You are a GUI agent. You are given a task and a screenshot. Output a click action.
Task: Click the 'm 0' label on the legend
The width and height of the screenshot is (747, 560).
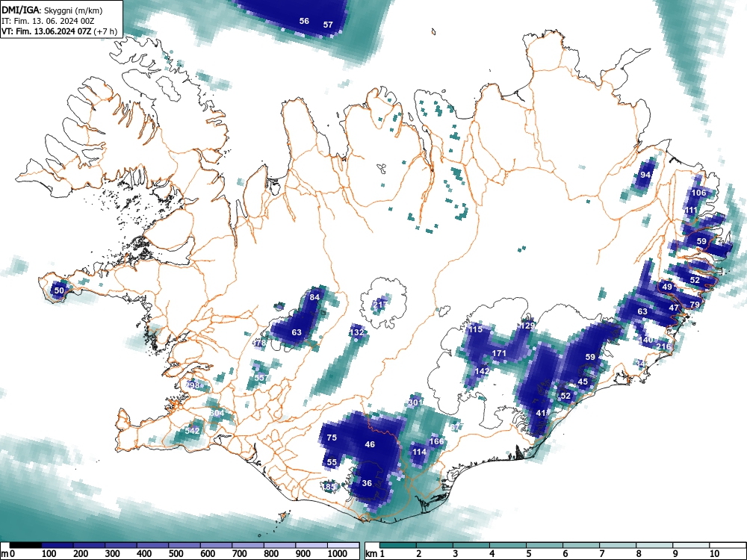8,554
